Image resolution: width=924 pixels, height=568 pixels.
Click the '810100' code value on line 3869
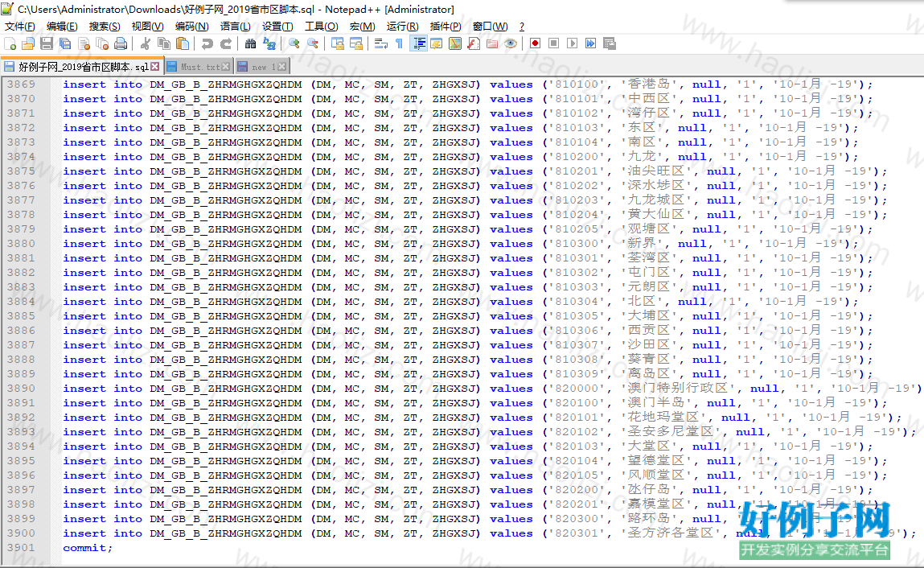point(577,84)
